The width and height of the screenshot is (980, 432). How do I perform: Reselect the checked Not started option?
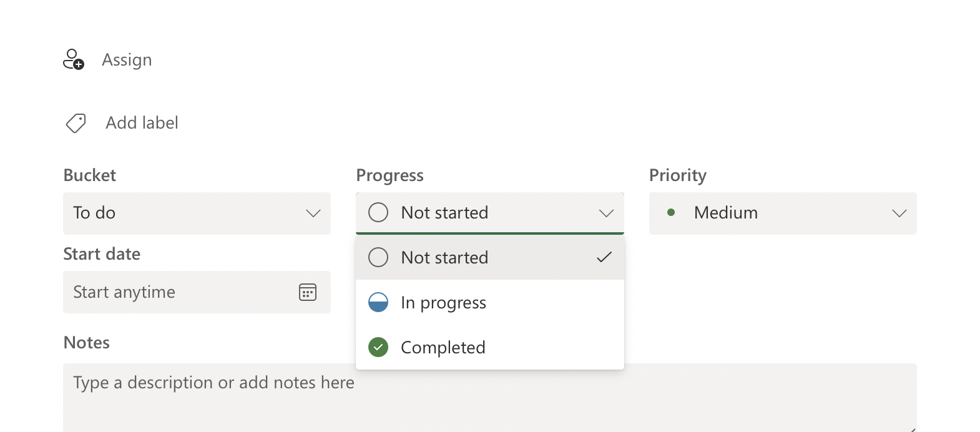[444, 257]
